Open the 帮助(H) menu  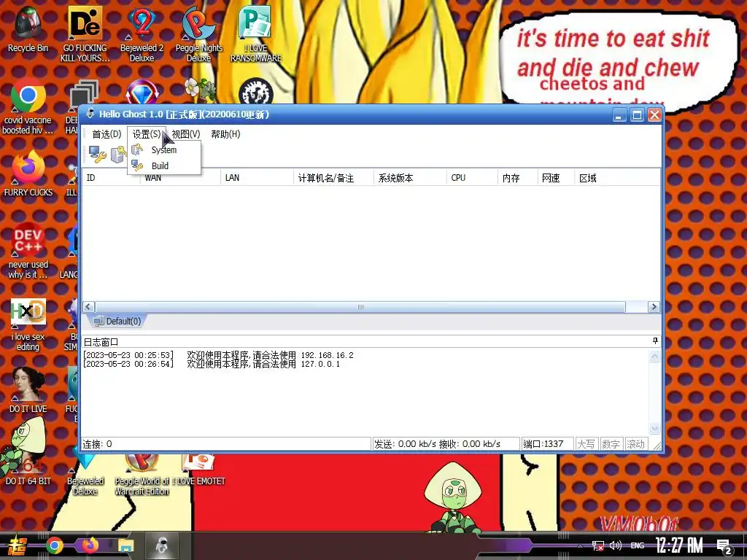coord(225,134)
